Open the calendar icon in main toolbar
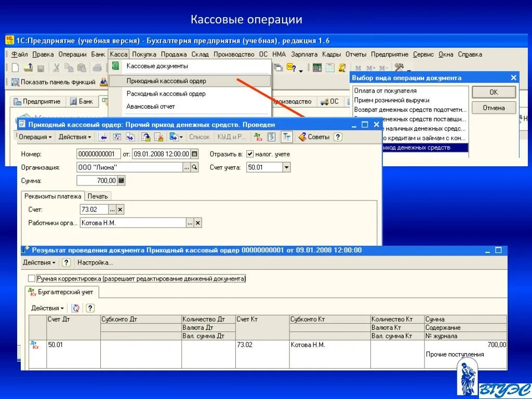 pyautogui.click(x=330, y=68)
